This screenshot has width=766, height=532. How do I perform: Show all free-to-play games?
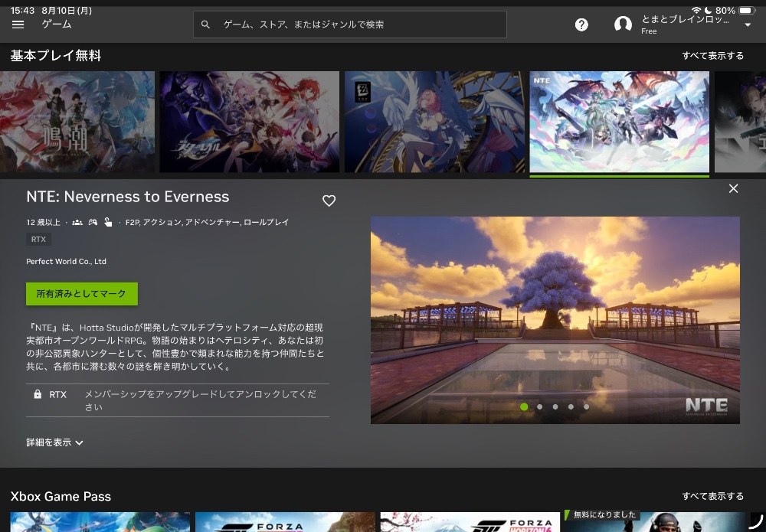(712, 56)
